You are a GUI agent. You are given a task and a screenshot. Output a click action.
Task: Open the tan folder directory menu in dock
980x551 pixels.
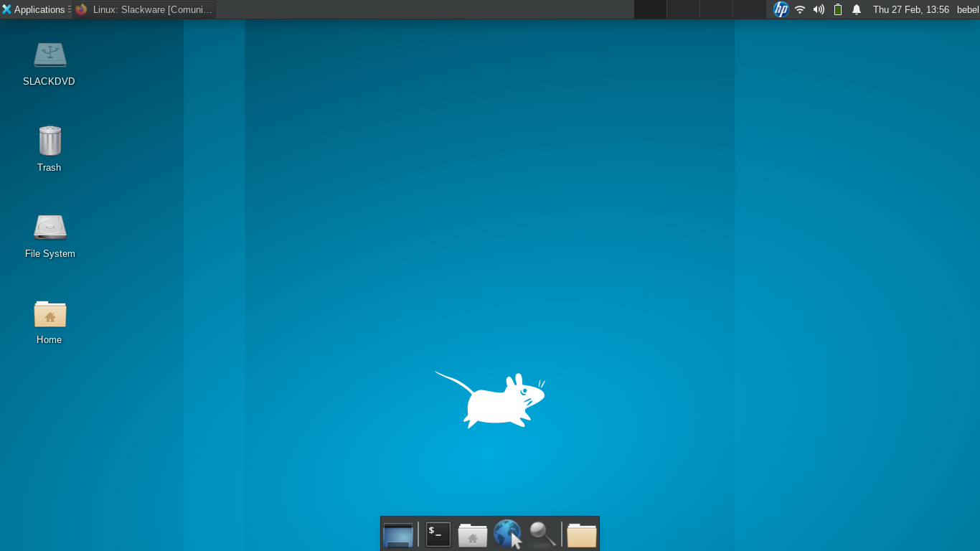pyautogui.click(x=582, y=535)
